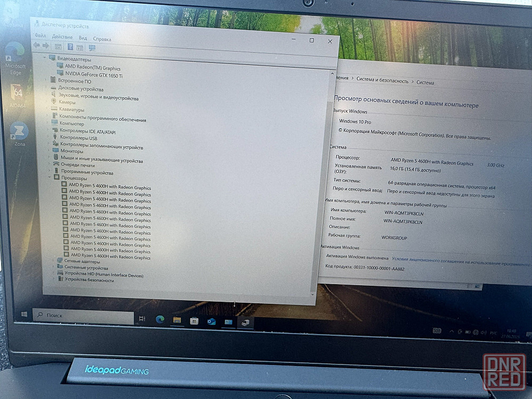Go to Система и безопасность in the breadcrumb
The image size is (532, 399).
coord(383,80)
